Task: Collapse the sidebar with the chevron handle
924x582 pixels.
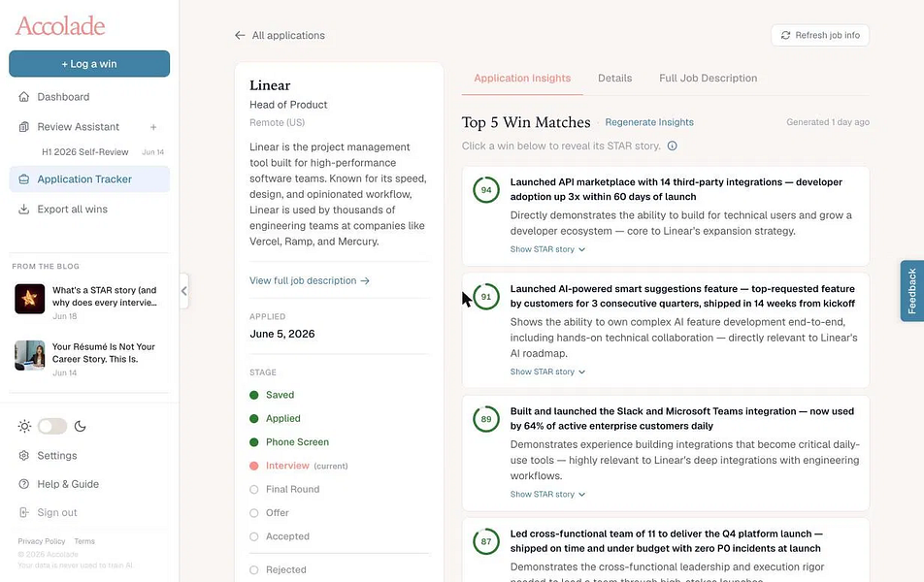Action: (x=183, y=291)
